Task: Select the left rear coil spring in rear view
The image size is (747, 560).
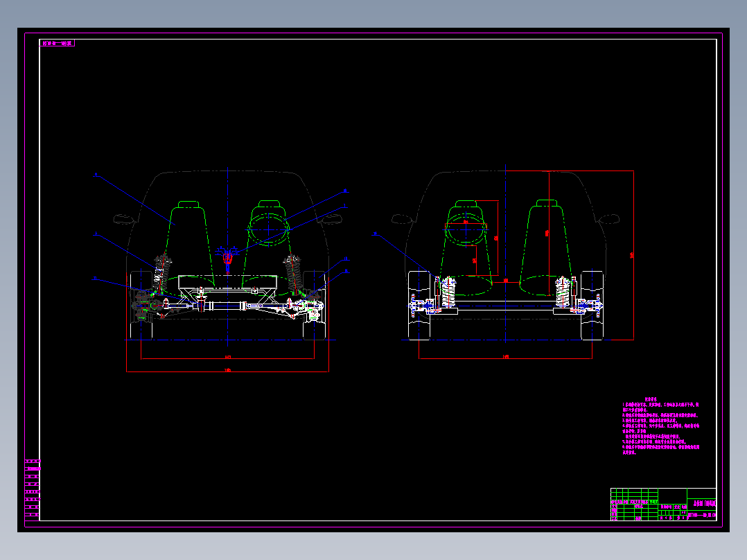Action: click(448, 292)
